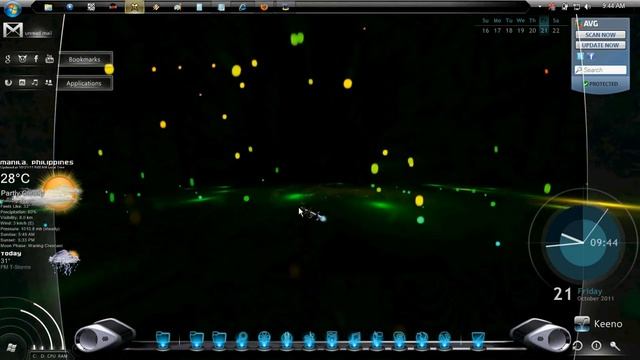This screenshot has width=640, height=360.
Task: Click the AVG Twitter icon
Action: (x=580, y=56)
